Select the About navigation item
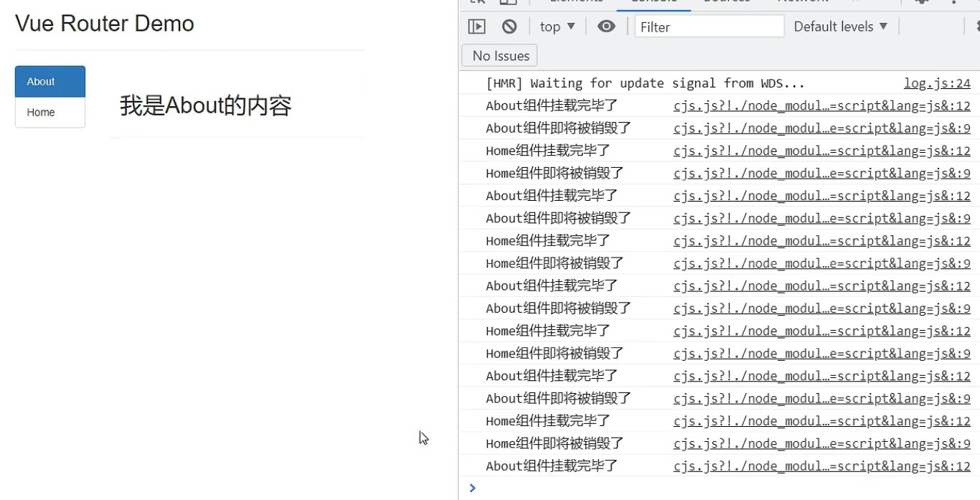 [50, 82]
